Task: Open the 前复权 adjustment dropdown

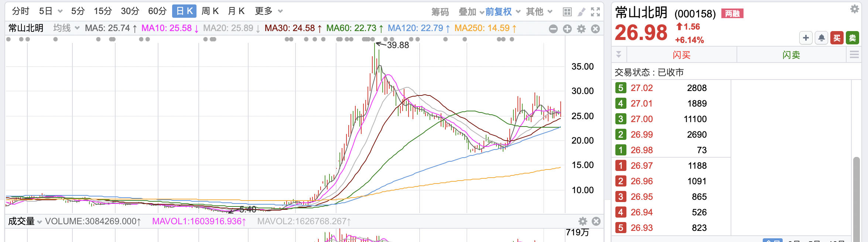Action: (x=503, y=12)
